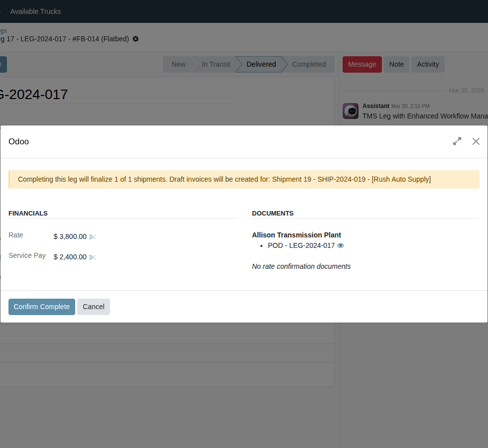Click the Mar 30, 2026 date separator
This screenshot has height=448, width=488.
coord(466,91)
